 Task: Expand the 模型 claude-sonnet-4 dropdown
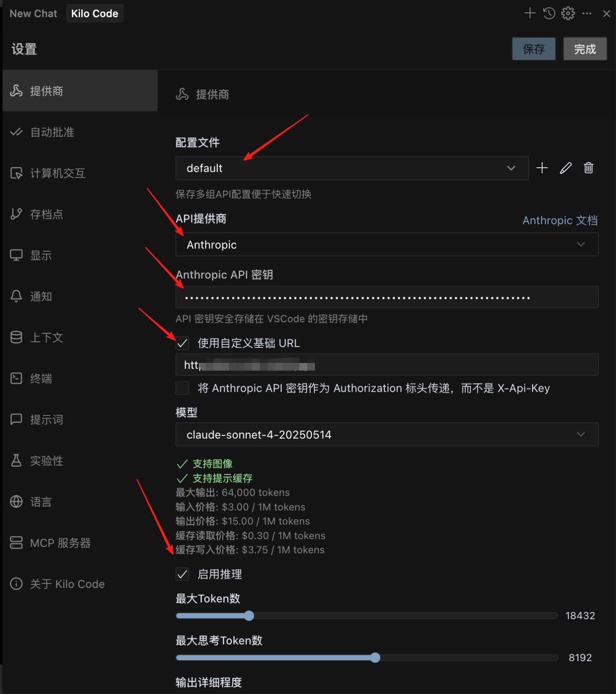pos(387,435)
